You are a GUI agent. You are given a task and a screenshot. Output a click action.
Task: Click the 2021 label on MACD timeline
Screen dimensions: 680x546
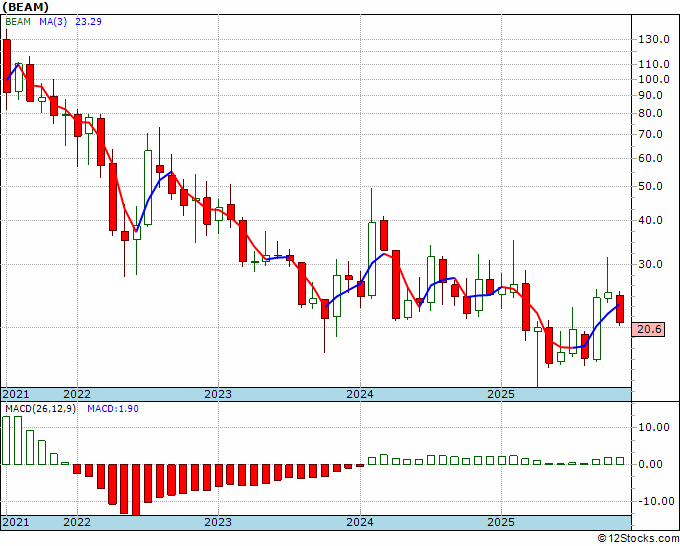[16, 522]
